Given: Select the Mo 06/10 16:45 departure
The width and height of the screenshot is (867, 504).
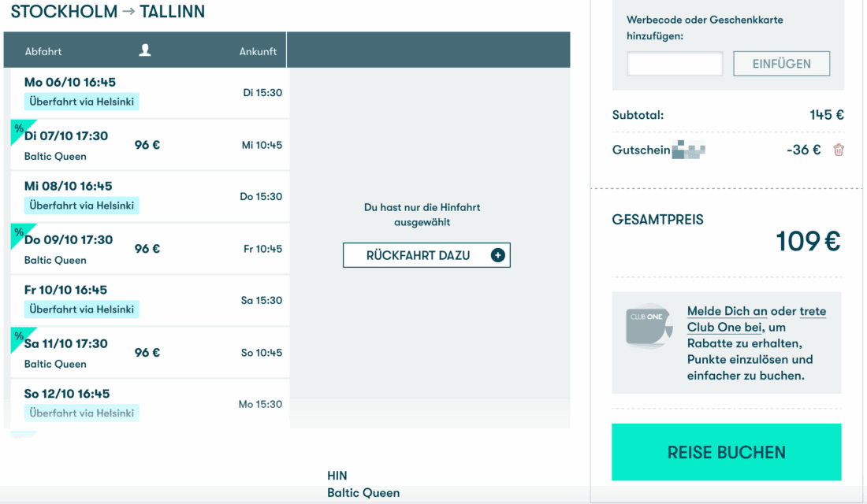Looking at the screenshot, I should (150, 92).
